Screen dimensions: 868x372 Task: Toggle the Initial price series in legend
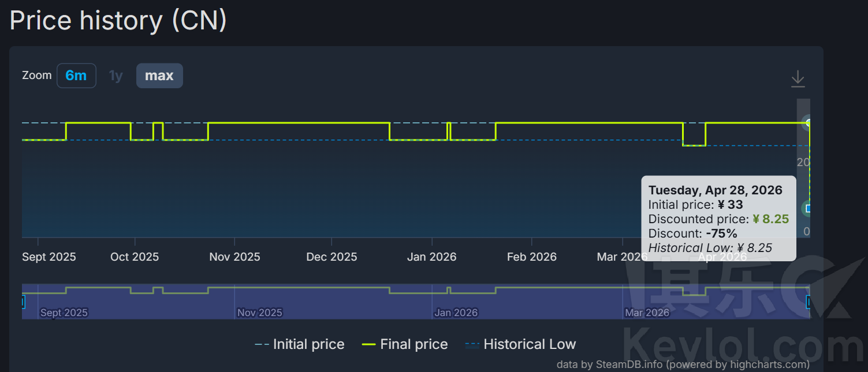(x=300, y=344)
